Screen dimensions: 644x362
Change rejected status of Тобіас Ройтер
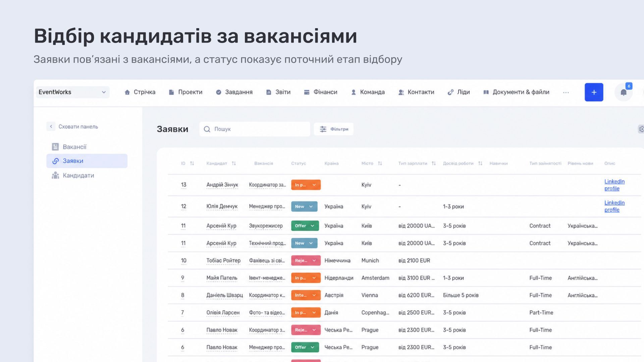coord(306,260)
